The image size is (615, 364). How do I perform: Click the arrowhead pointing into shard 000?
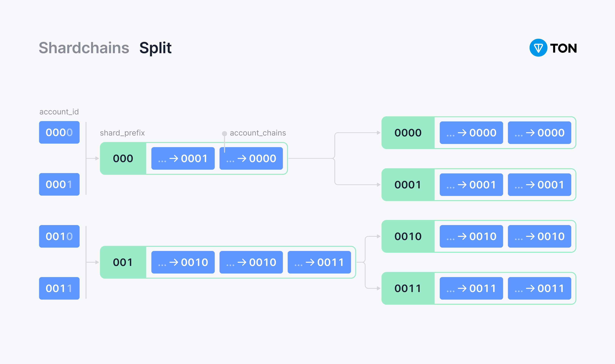coord(97,158)
